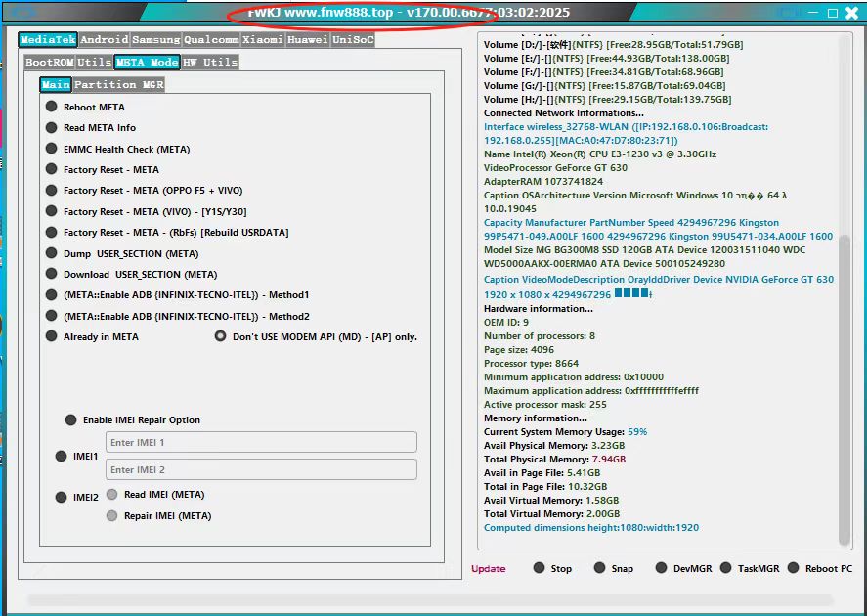Open the Samsung tab
Viewport: 867px width, 616px height.
coord(156,39)
